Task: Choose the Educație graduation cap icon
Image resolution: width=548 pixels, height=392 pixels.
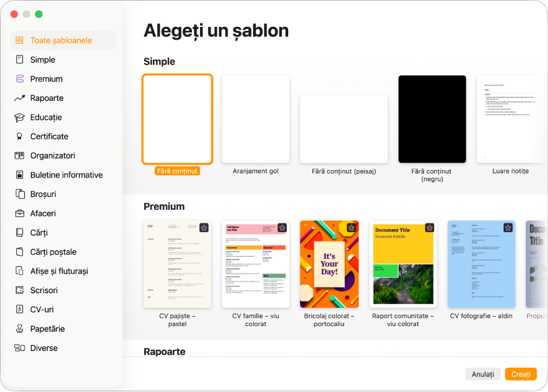Action: [x=20, y=118]
